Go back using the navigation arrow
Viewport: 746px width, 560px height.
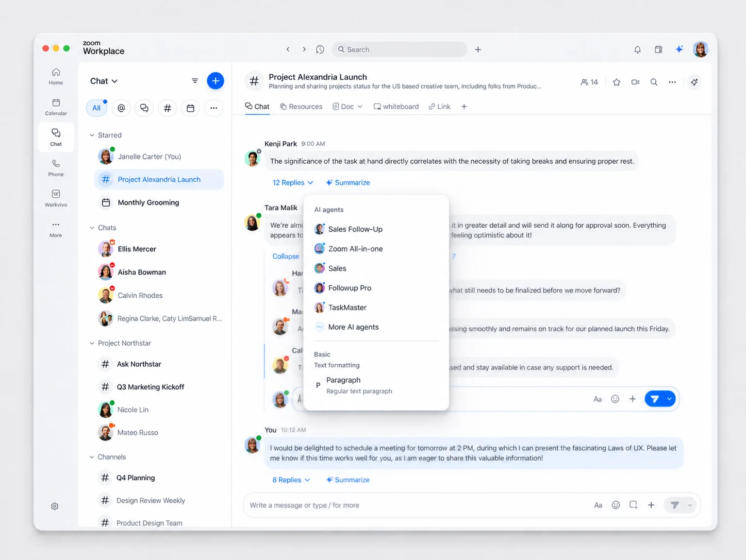coord(288,49)
